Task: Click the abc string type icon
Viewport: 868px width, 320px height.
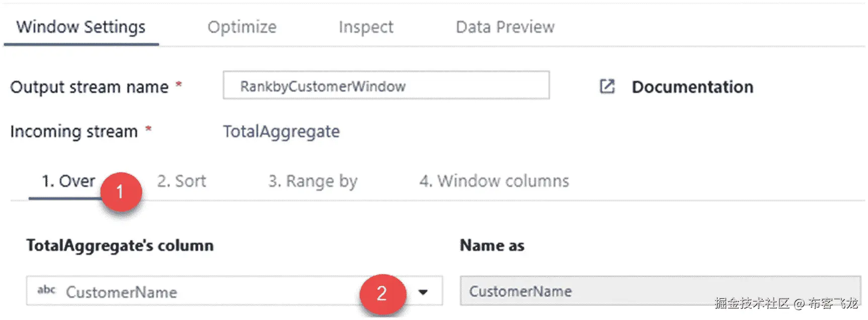Action: click(46, 290)
